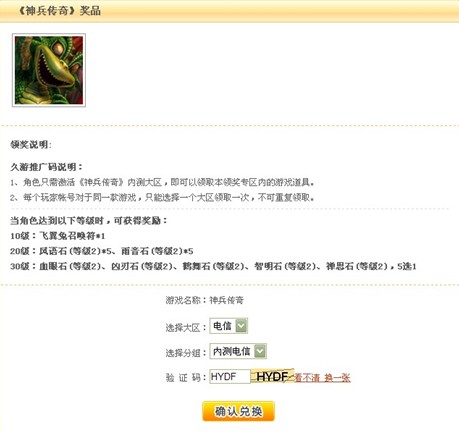Image resolution: width=459 pixels, height=433 pixels.
Task: Select the 领奖说明 heading
Action: pyautogui.click(x=31, y=145)
